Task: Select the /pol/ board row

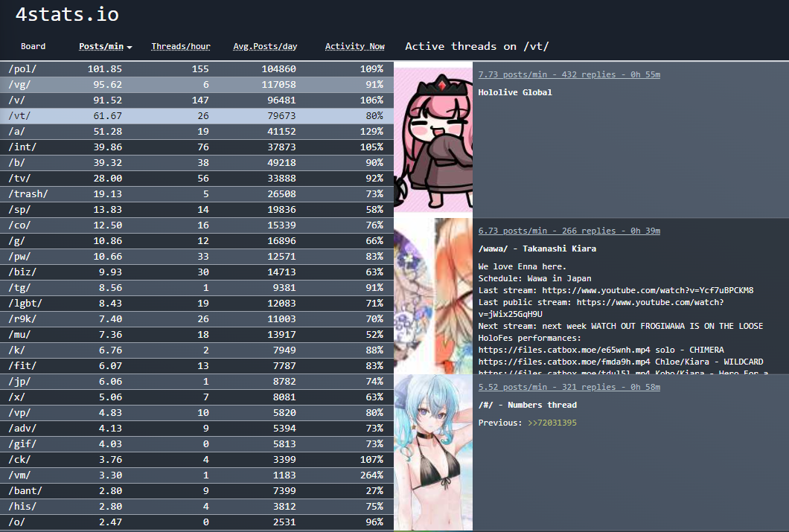Action: (x=197, y=69)
